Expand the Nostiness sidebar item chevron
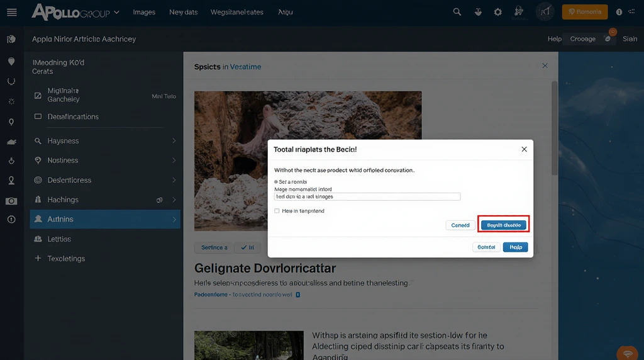Image resolution: width=644 pixels, height=360 pixels. click(x=174, y=160)
